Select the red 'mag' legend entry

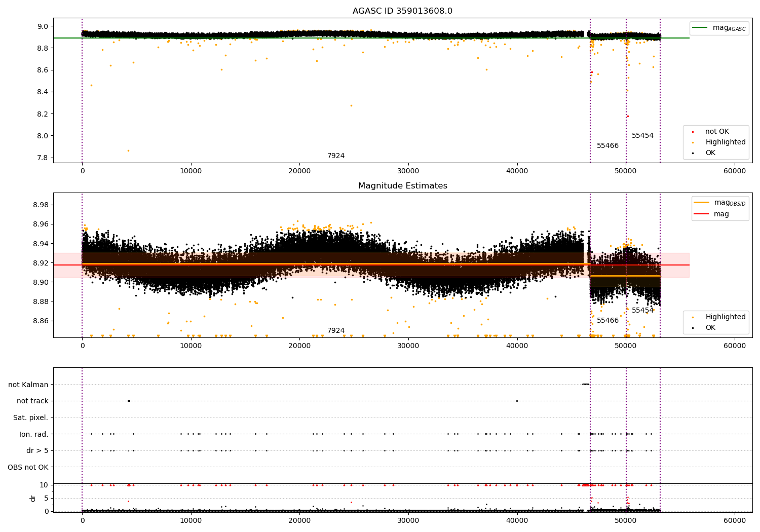click(x=711, y=214)
